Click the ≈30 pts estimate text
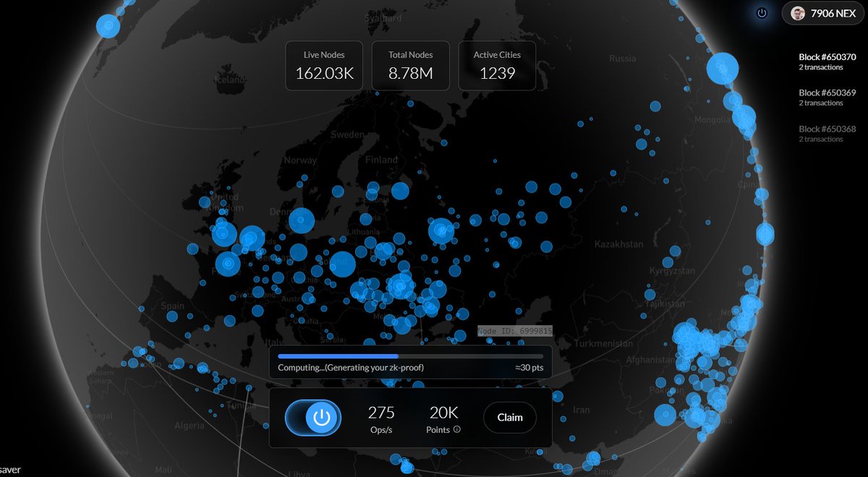This screenshot has width=868, height=477. click(529, 368)
